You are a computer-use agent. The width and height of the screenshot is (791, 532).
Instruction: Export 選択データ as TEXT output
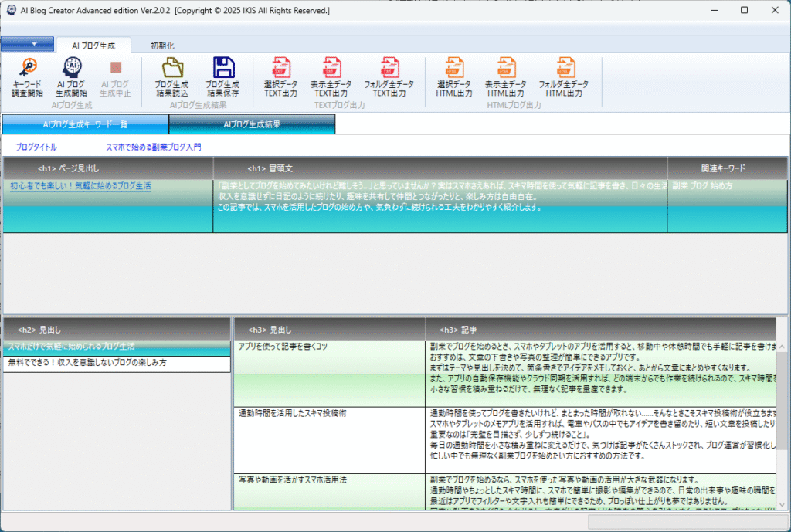pyautogui.click(x=280, y=77)
